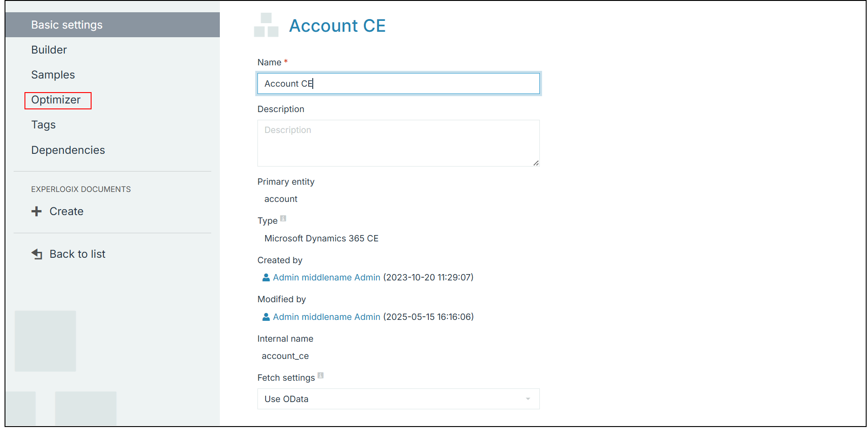Click the Description text area resize handle
This screenshot has width=868, height=432.
[x=536, y=163]
